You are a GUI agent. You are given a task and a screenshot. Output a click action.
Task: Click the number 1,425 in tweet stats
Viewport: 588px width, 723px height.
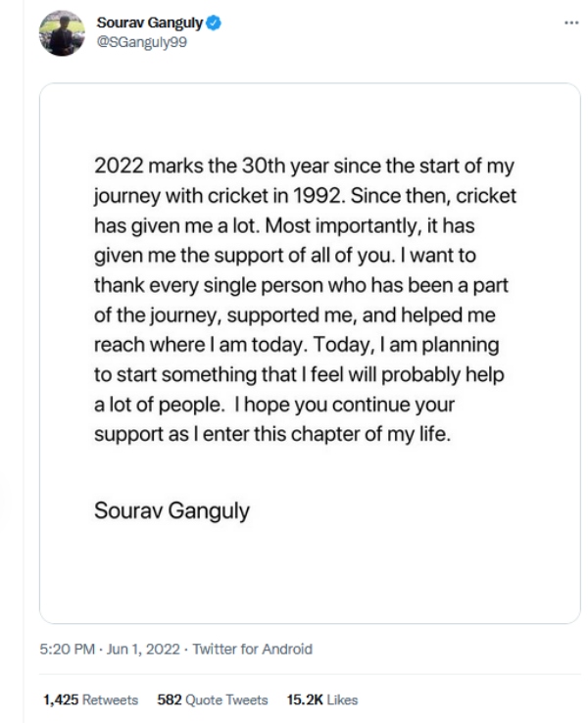[61, 699]
